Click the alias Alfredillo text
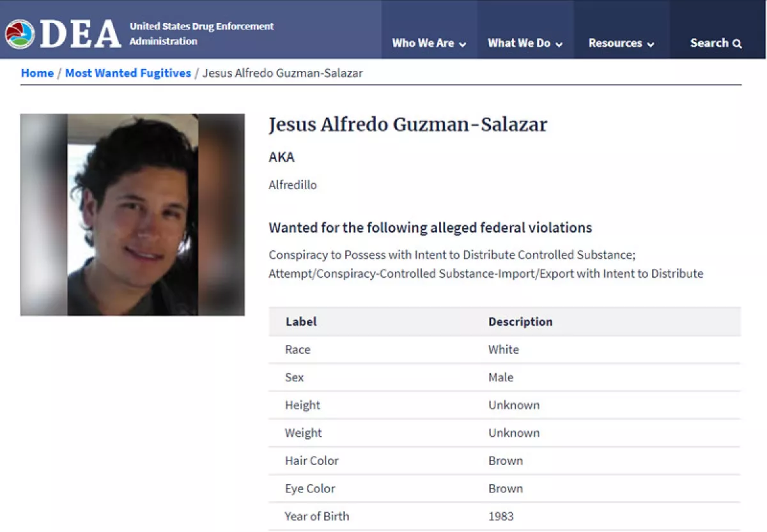 tap(293, 185)
